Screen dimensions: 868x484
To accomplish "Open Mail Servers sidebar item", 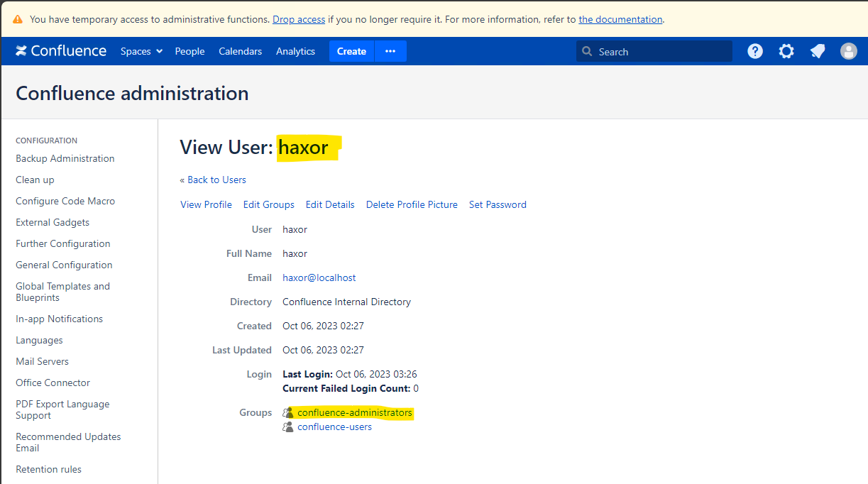I will (43, 361).
